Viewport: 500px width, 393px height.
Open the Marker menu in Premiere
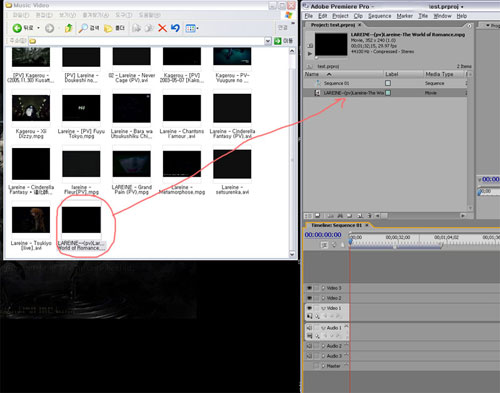point(405,16)
